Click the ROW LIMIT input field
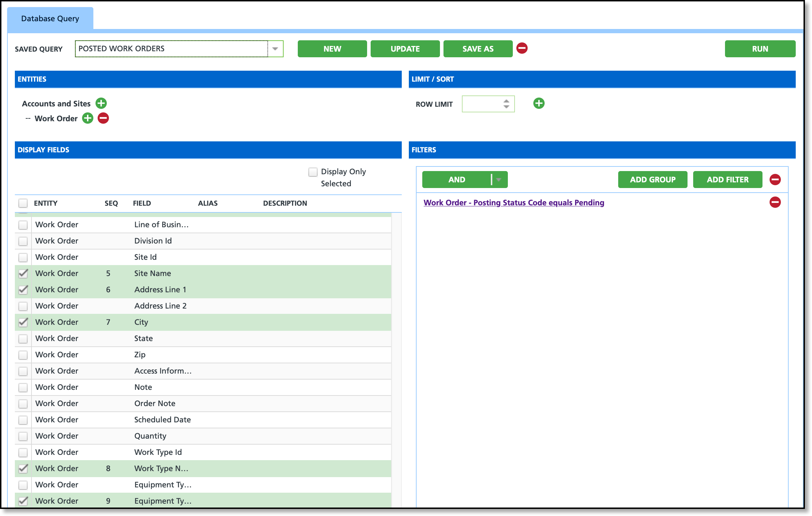This screenshot has width=812, height=516. (x=482, y=104)
